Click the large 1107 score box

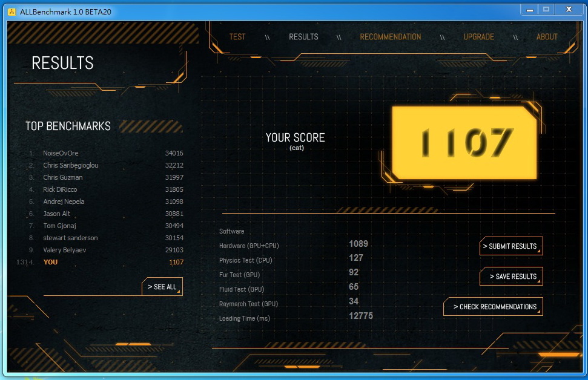tap(464, 142)
